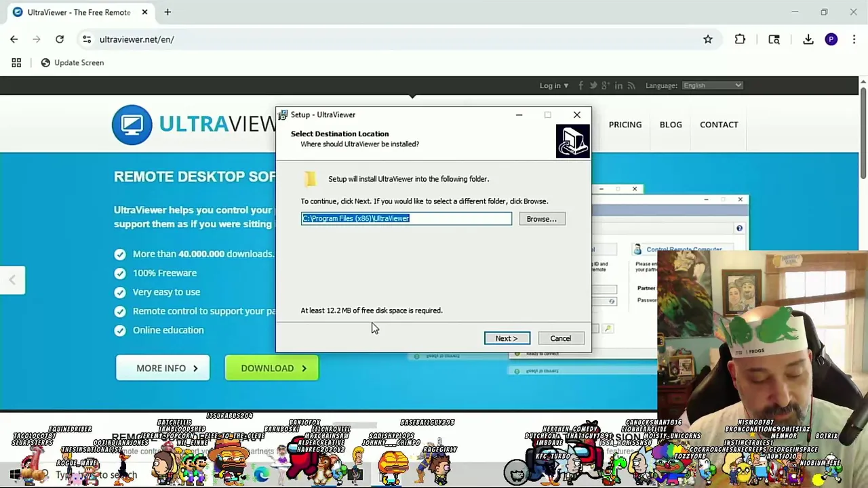The width and height of the screenshot is (868, 488).
Task: Open the BLOG menu item
Action: tap(671, 125)
